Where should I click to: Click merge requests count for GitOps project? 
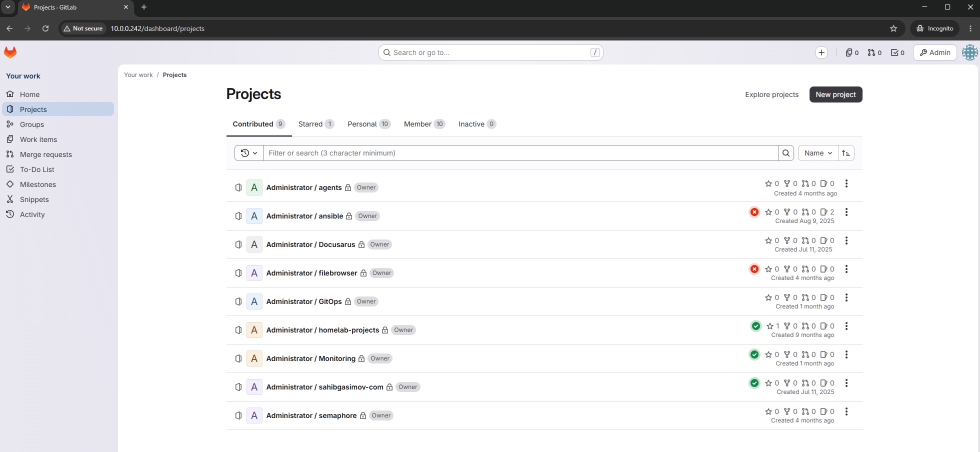pos(809,297)
